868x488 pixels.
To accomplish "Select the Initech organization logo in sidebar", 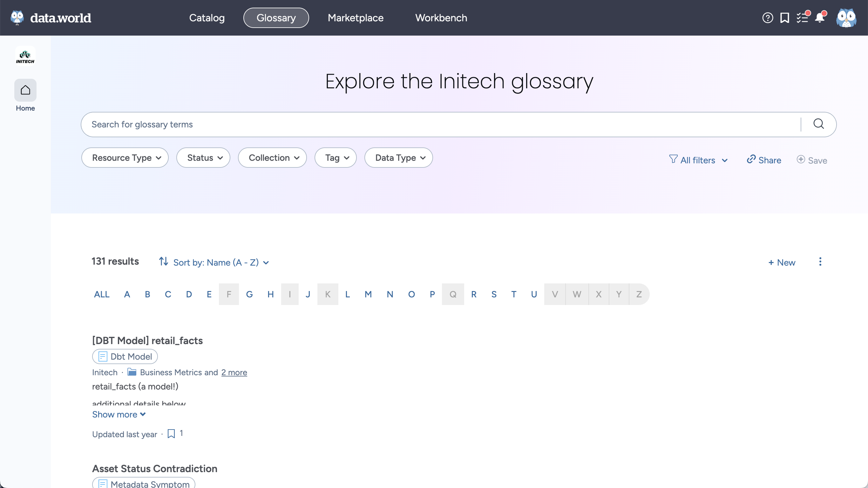I will (x=25, y=56).
